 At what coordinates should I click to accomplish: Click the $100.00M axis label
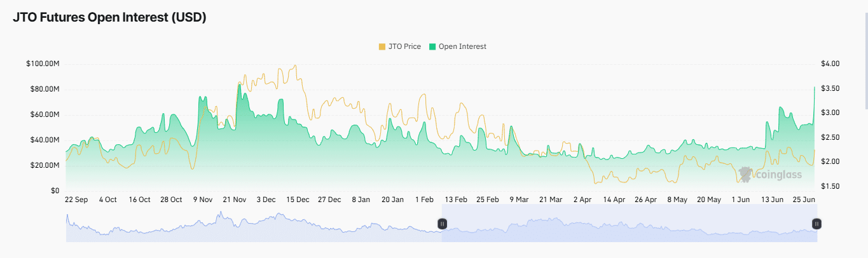[x=43, y=64]
